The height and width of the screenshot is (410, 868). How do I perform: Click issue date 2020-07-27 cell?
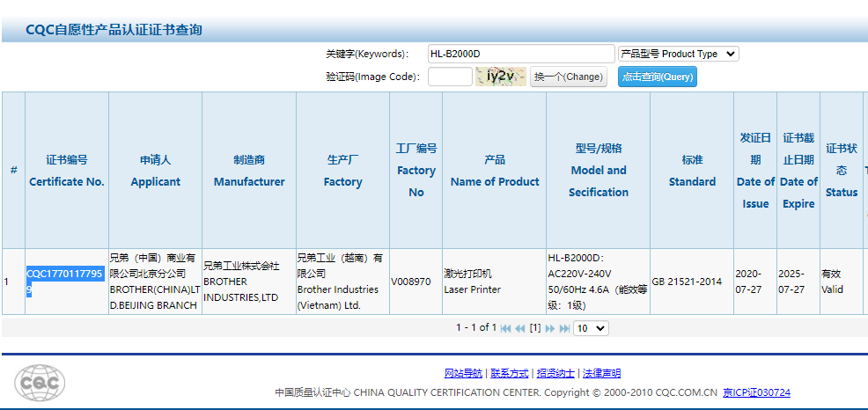755,282
